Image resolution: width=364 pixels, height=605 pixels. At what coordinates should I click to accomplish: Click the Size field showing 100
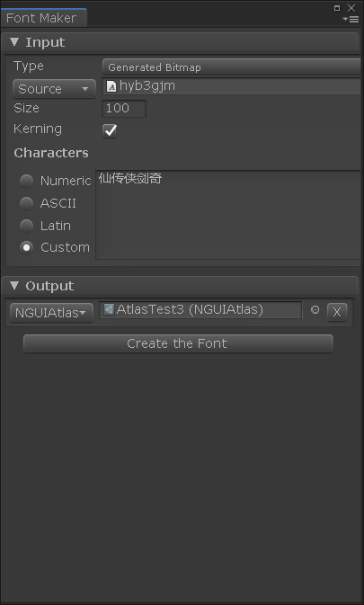124,109
